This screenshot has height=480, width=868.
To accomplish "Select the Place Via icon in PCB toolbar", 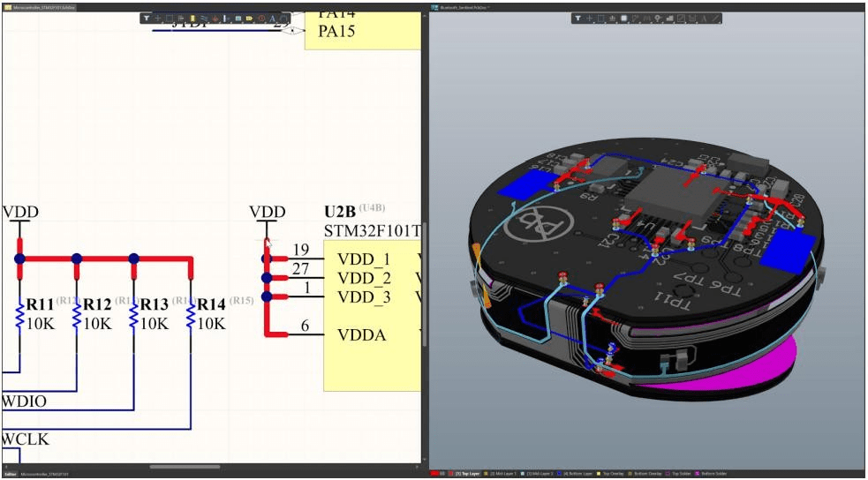I will (657, 19).
